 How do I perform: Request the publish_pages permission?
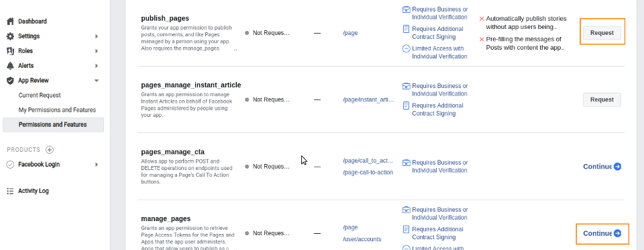(602, 33)
